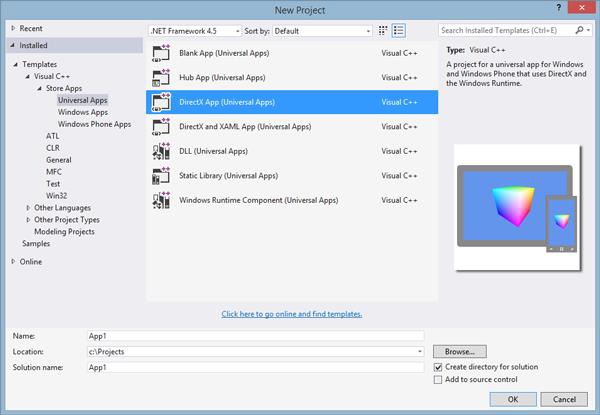Select Blank App (Universal Apps) template name

224,53
